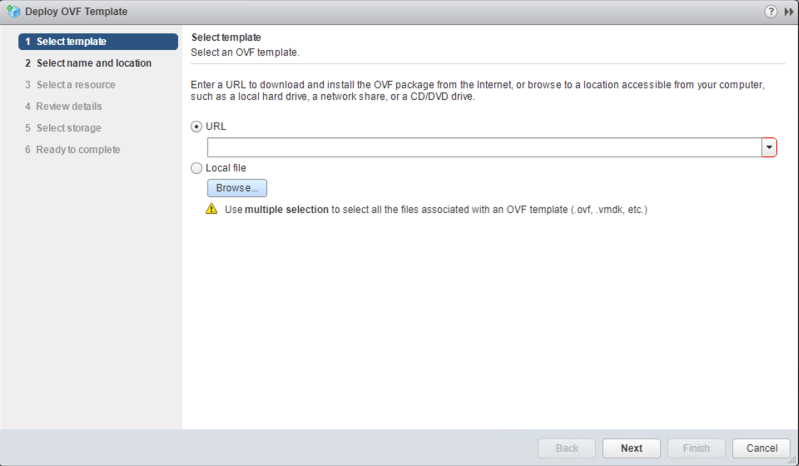This screenshot has height=466, width=799.
Task: Select the Local file radio button
Action: click(196, 168)
